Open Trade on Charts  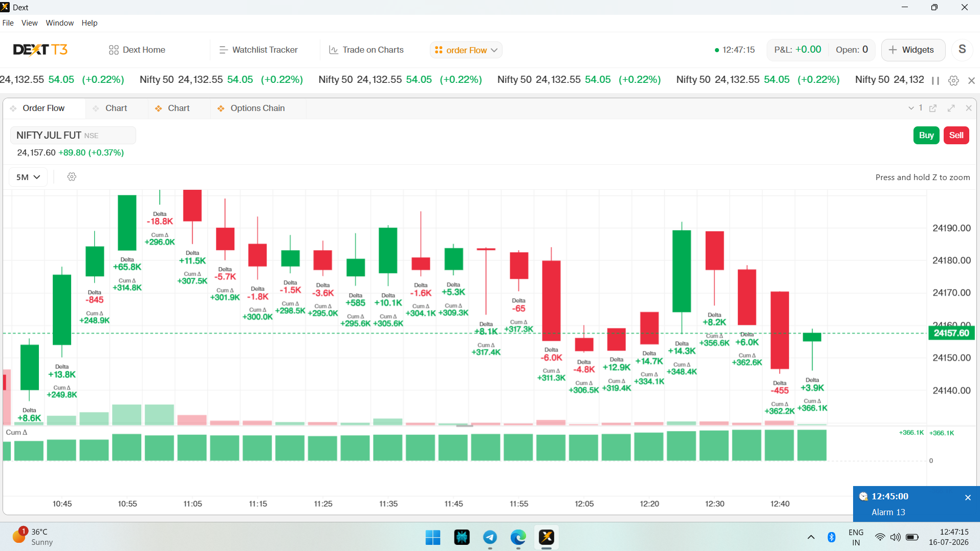click(366, 50)
